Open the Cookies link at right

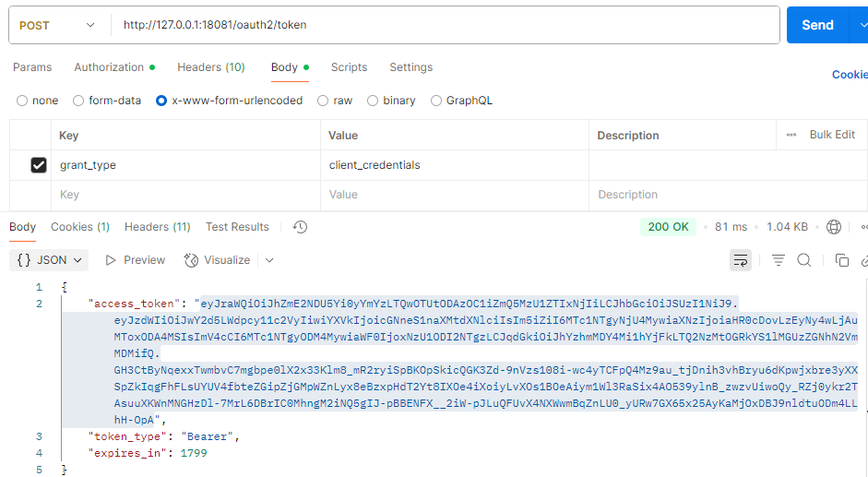tap(850, 75)
